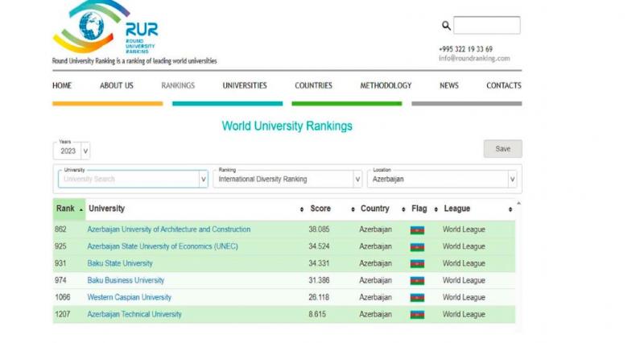
Task: Click World League in rank 1207 row
Action: tap(464, 314)
